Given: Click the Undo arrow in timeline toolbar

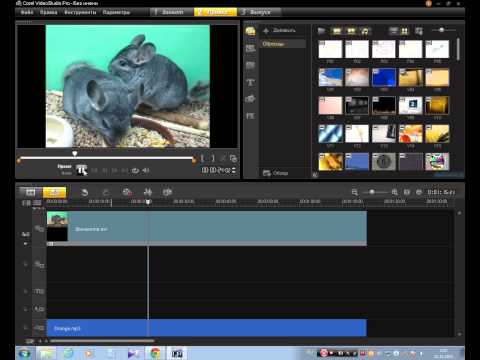Looking at the screenshot, I should [x=85, y=192].
